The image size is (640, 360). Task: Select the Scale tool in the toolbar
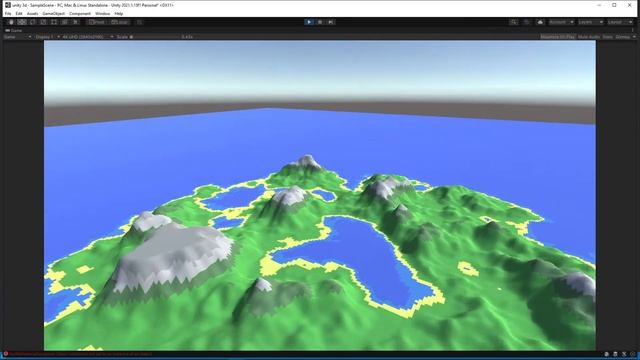tap(43, 22)
